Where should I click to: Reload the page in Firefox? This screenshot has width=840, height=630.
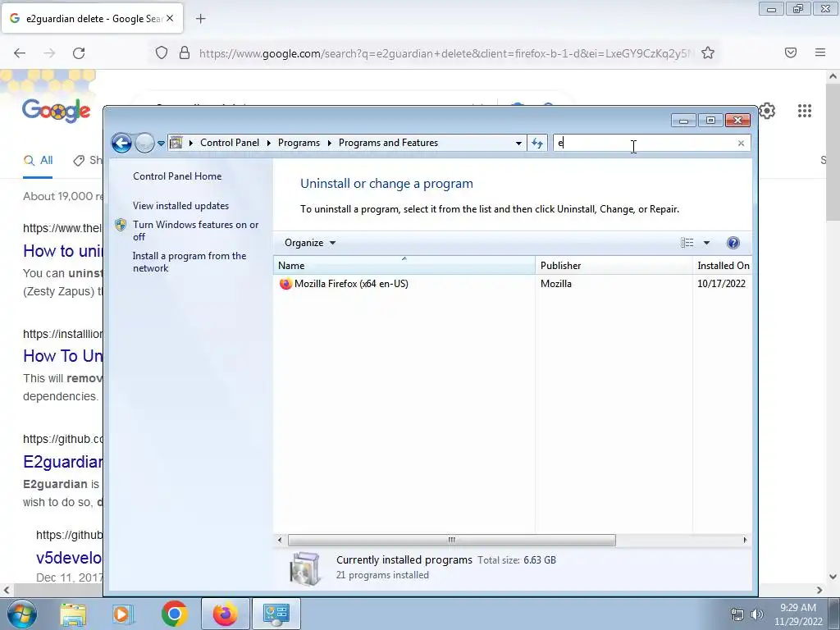coord(79,53)
